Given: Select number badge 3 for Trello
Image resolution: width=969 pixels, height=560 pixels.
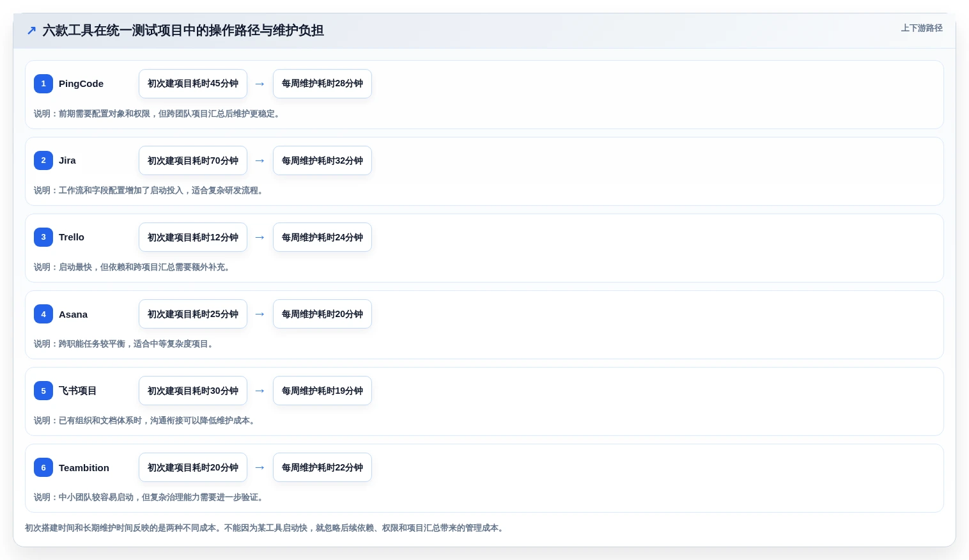Looking at the screenshot, I should tap(43, 237).
